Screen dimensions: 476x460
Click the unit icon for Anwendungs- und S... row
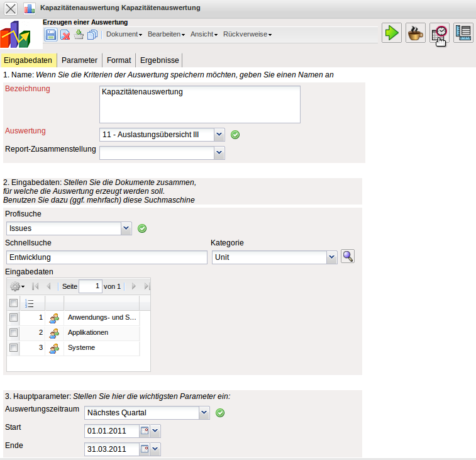pos(54,318)
